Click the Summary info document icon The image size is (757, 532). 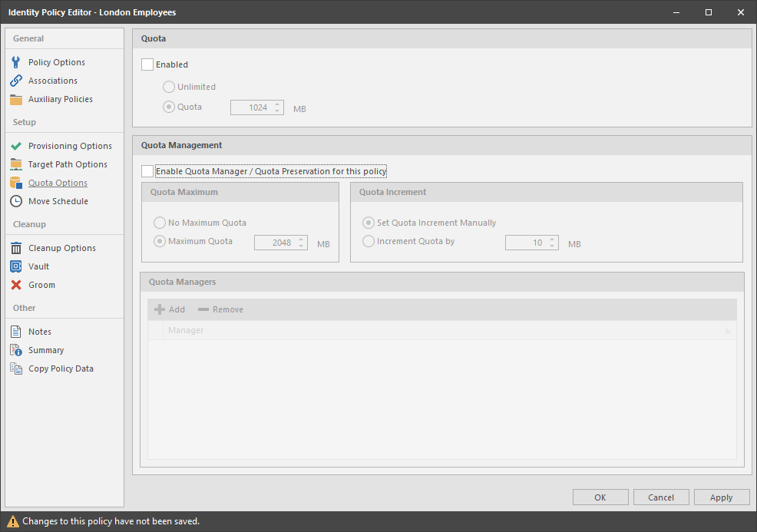pos(16,350)
